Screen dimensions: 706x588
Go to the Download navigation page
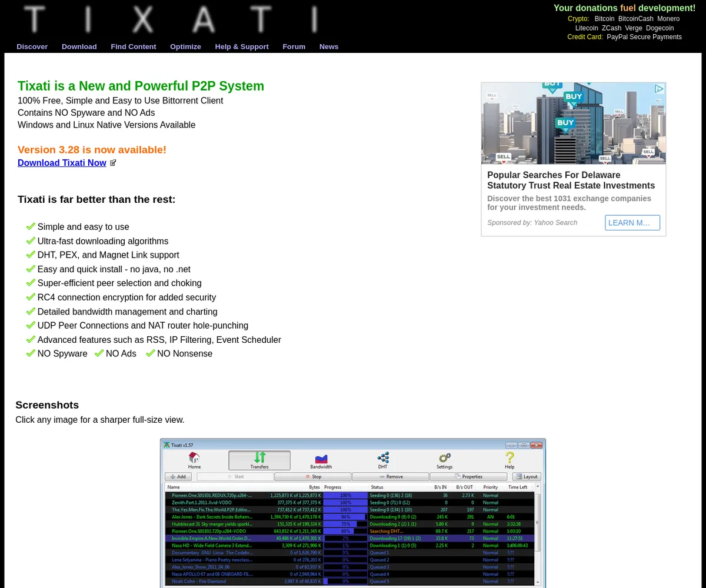pyautogui.click(x=79, y=46)
